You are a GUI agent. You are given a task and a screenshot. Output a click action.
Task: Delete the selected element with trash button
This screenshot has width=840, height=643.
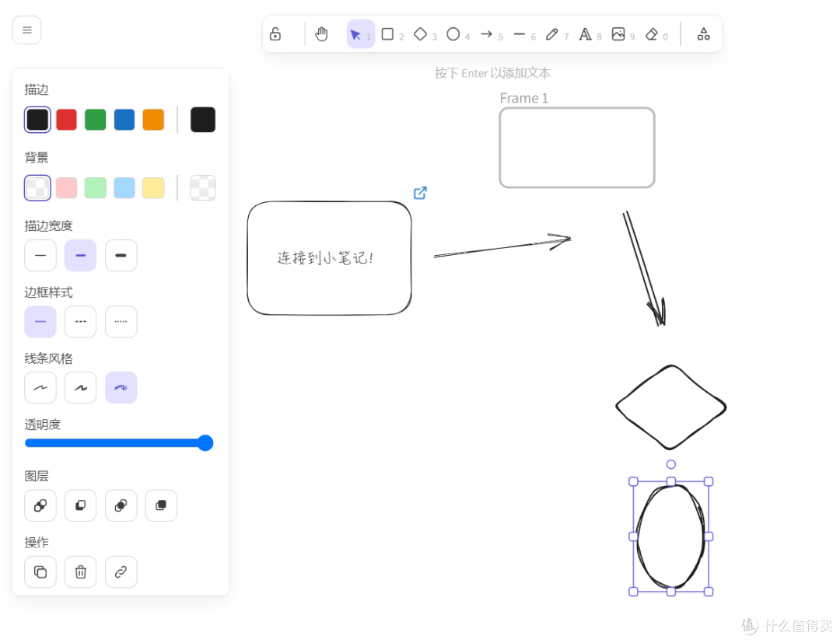pos(81,572)
